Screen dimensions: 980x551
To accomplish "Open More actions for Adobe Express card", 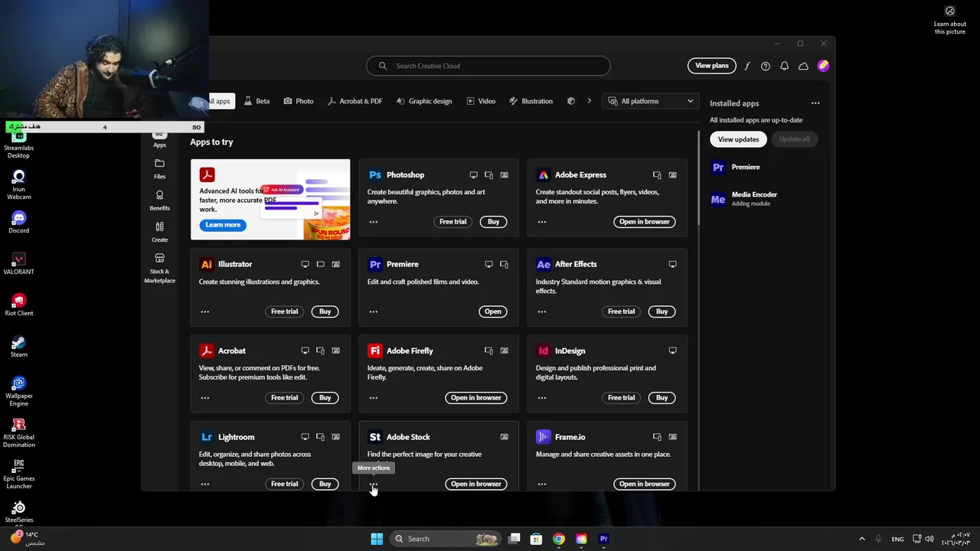I will click(x=542, y=222).
